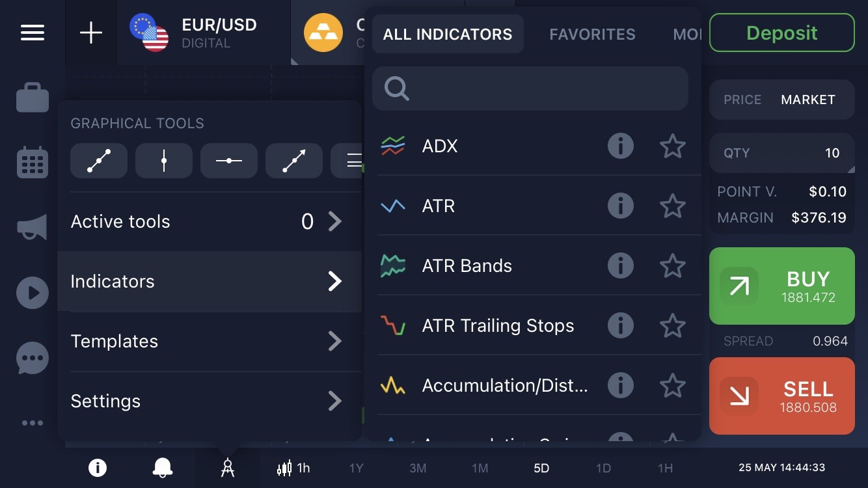Star the ATR indicator

coord(673,206)
